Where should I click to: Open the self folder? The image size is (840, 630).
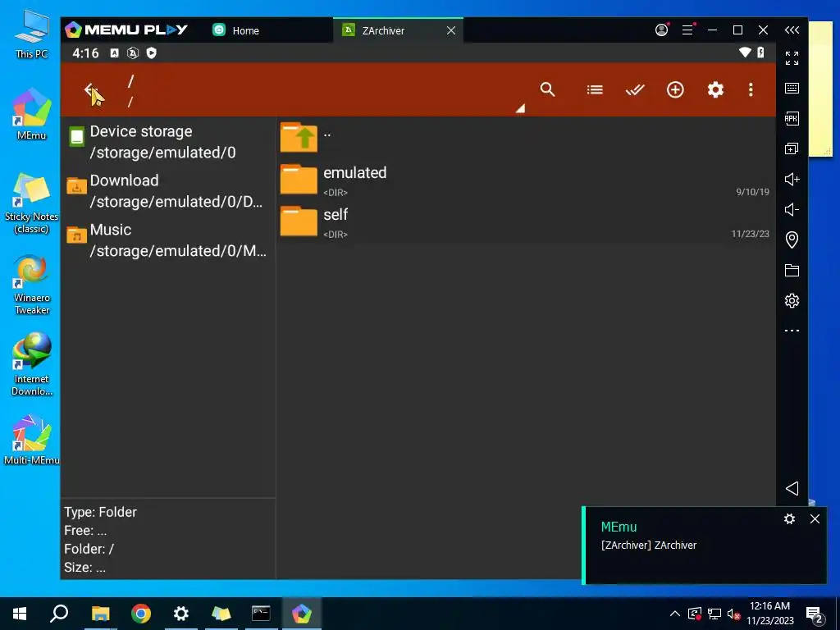coord(525,221)
